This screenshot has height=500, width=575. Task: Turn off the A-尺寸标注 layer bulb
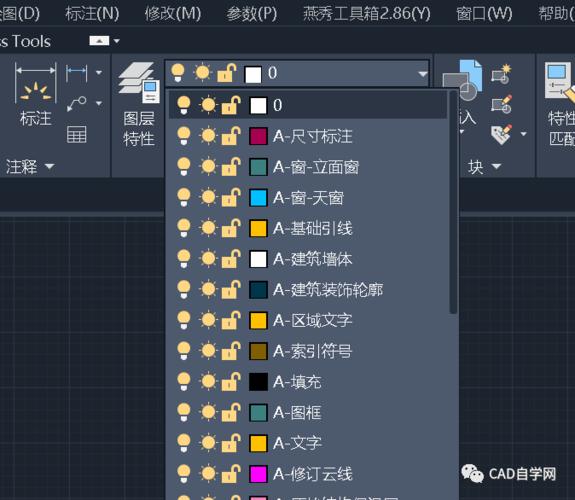[x=184, y=136]
